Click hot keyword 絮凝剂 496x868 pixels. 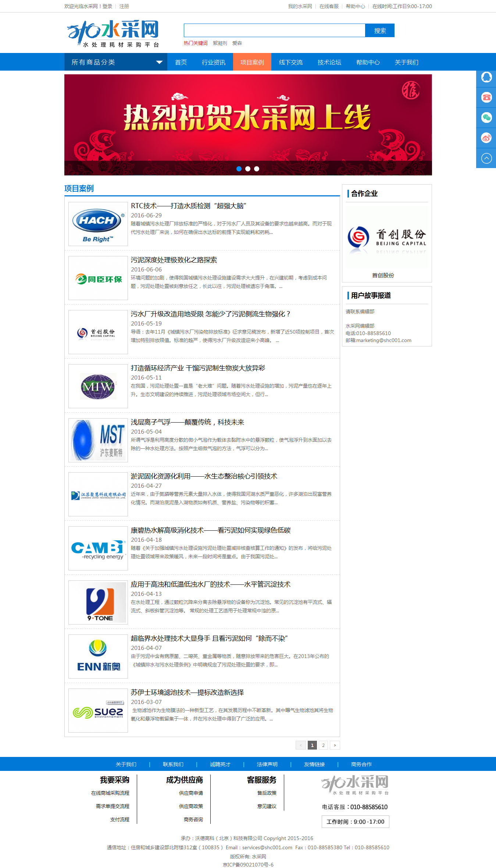220,43
